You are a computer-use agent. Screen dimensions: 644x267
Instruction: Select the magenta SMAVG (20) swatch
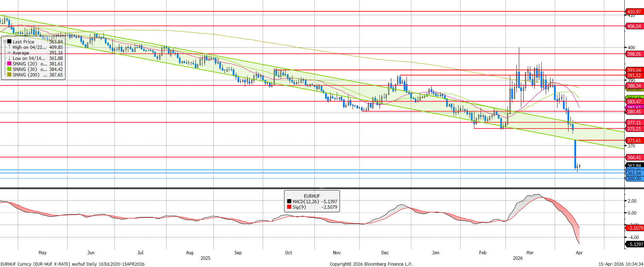9,64
